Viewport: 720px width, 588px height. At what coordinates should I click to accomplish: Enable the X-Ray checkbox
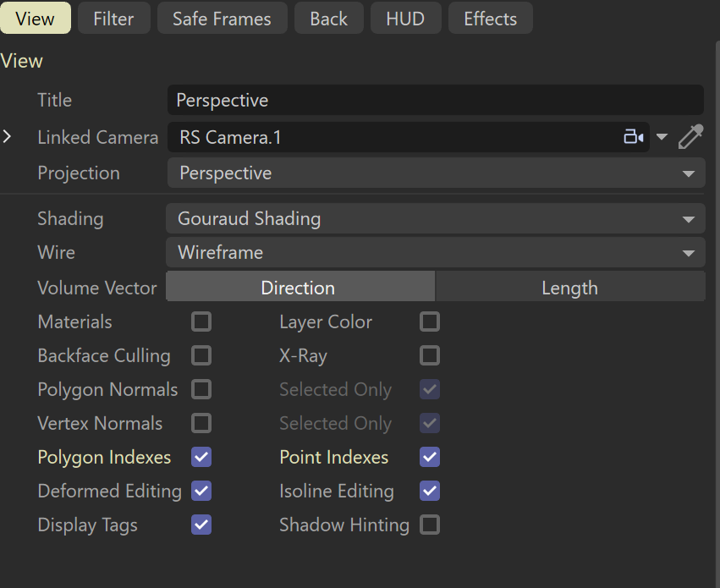(430, 355)
